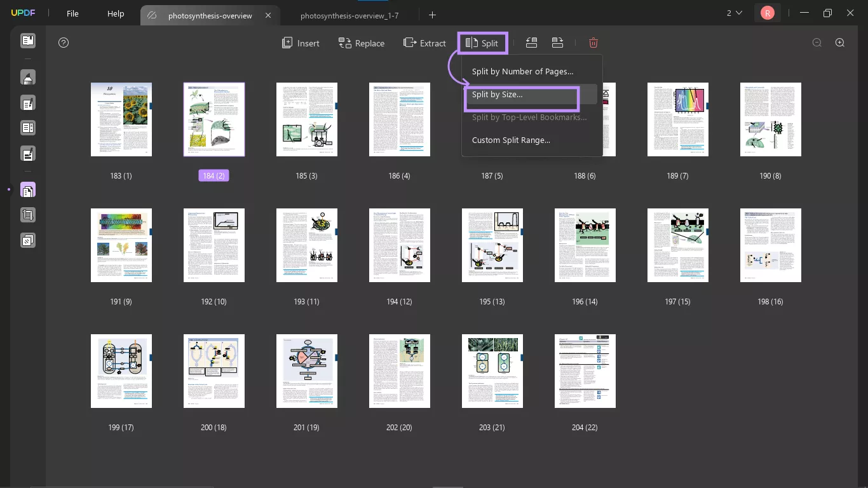Select page thumbnail 194 (12)
Viewport: 868px width, 488px height.
click(x=400, y=245)
